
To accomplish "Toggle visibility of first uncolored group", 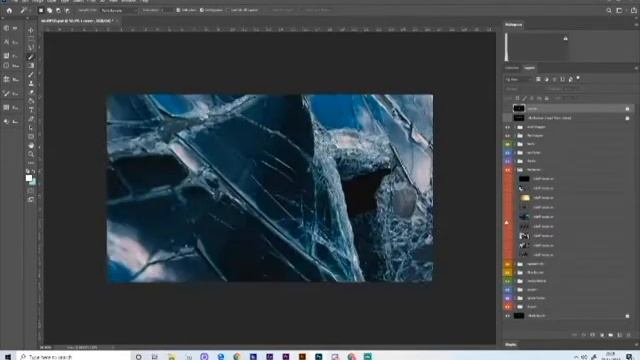I will [507, 127].
